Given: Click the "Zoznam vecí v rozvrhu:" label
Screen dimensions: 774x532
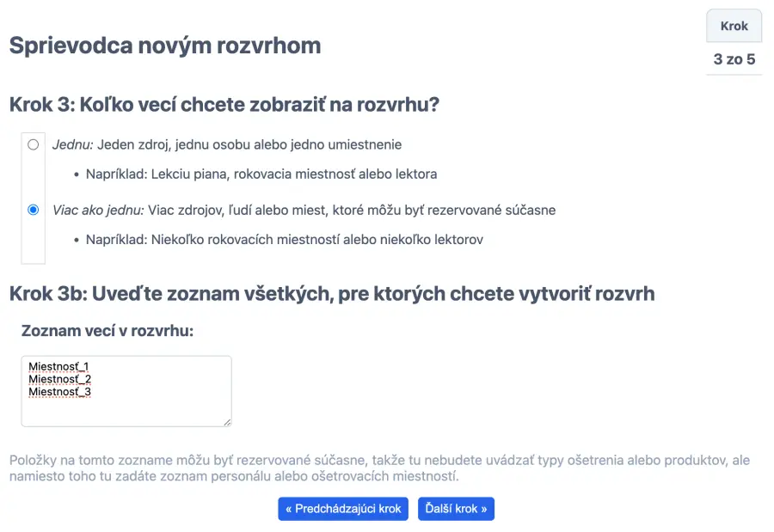Looking at the screenshot, I should pos(107,330).
